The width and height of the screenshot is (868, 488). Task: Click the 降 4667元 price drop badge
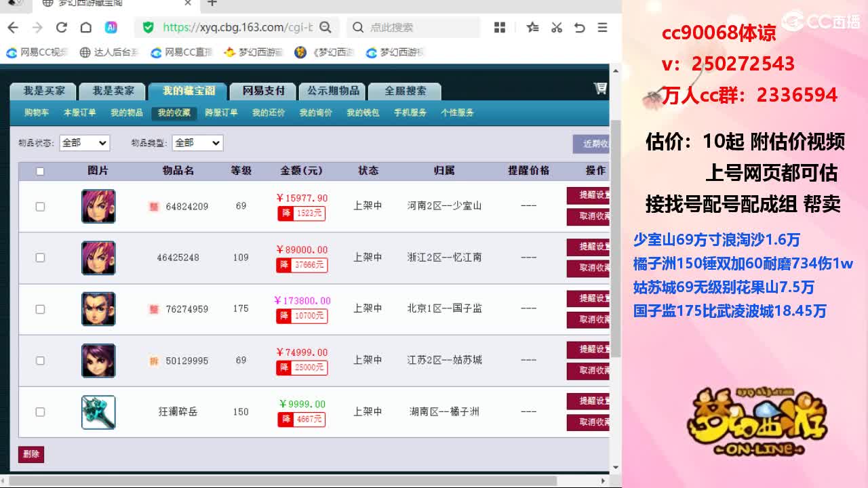[301, 420]
